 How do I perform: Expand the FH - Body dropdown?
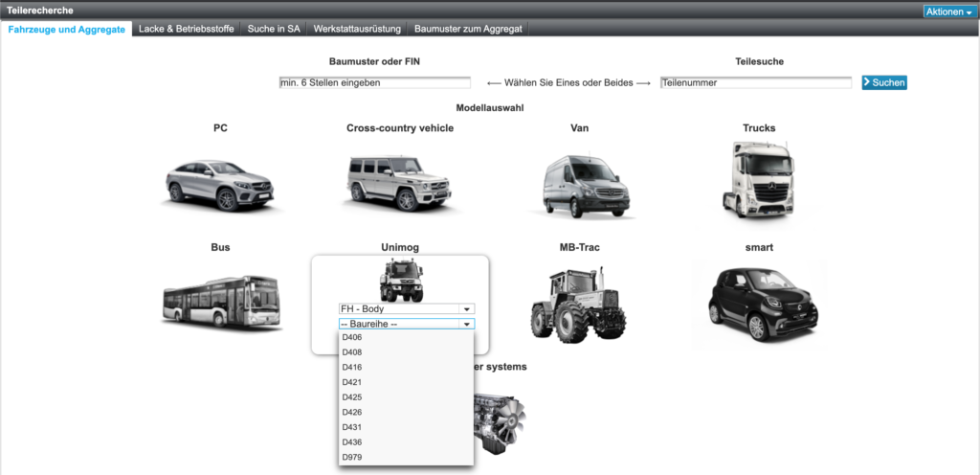coord(407,309)
